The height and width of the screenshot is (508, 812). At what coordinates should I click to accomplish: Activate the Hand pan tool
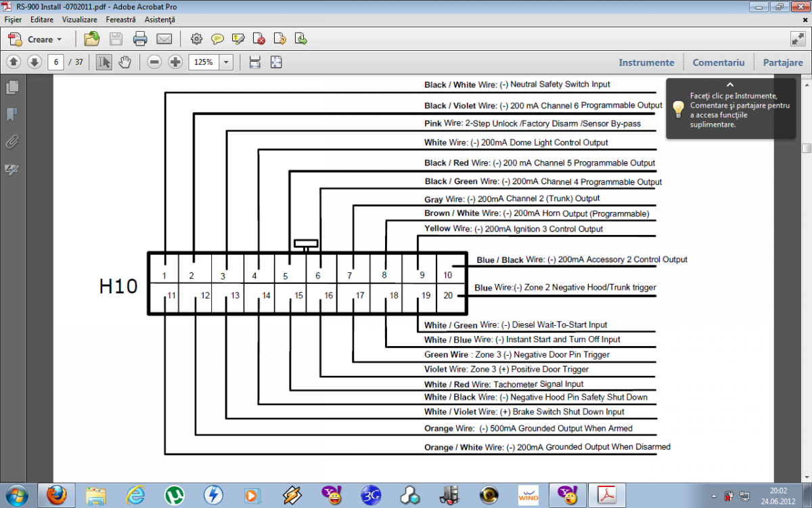click(125, 62)
